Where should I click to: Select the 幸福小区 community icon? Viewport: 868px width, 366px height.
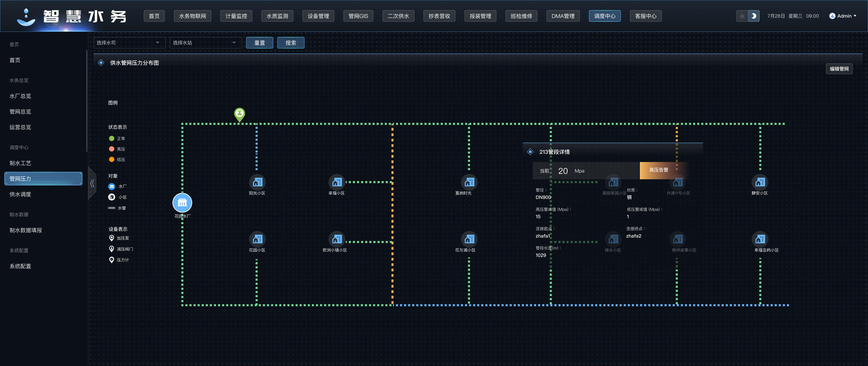(337, 182)
